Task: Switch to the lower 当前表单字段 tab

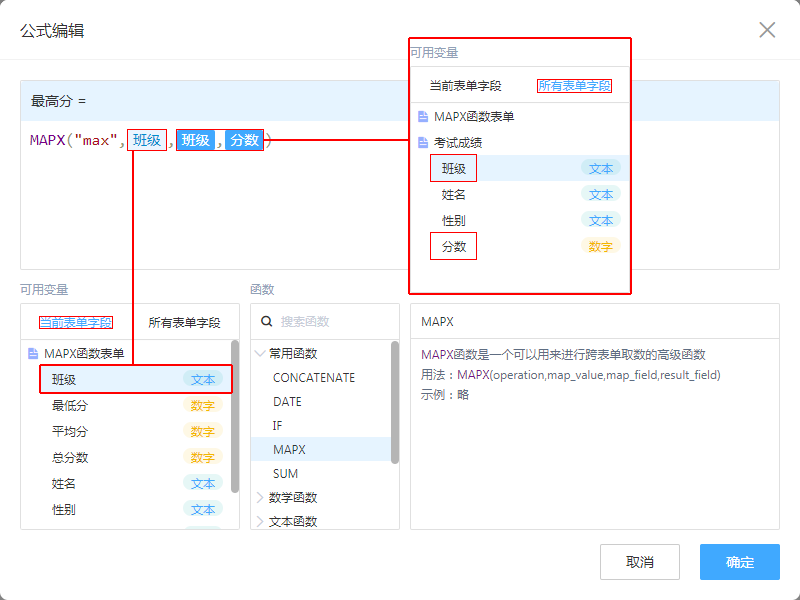Action: pyautogui.click(x=76, y=323)
